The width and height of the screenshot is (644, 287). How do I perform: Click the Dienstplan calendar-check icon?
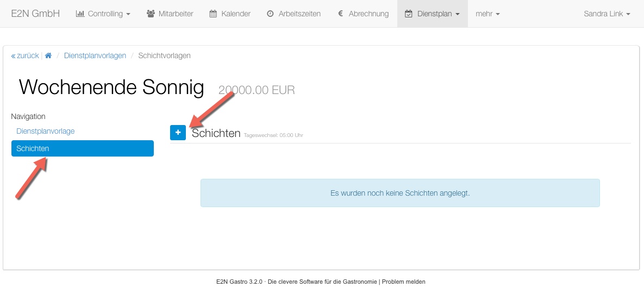point(409,14)
